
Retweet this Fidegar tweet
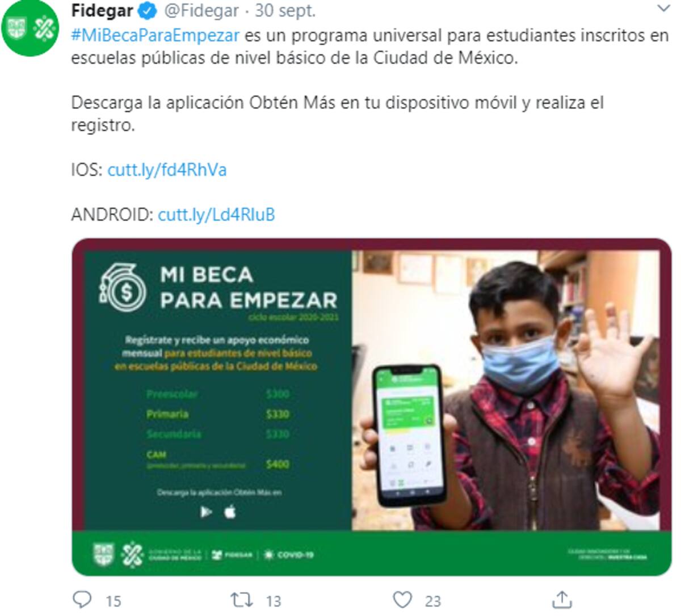241,600
